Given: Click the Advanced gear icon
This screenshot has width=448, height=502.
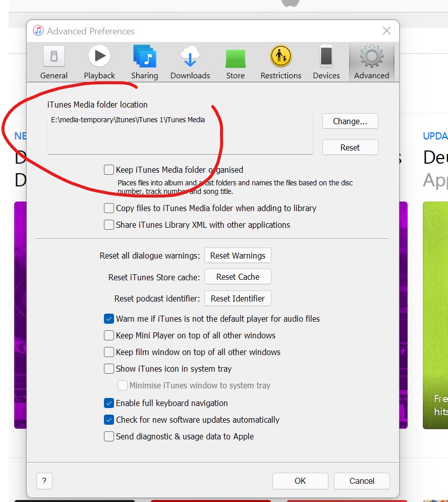Looking at the screenshot, I should tap(372, 57).
